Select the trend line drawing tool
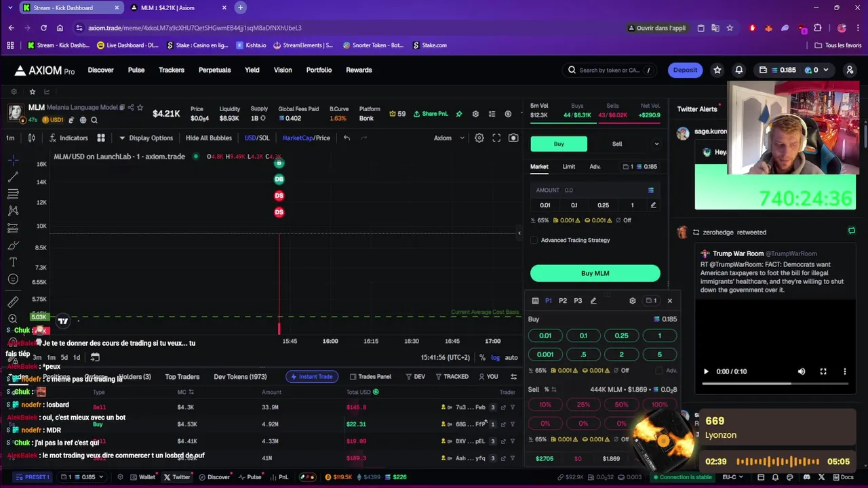 pyautogui.click(x=13, y=177)
